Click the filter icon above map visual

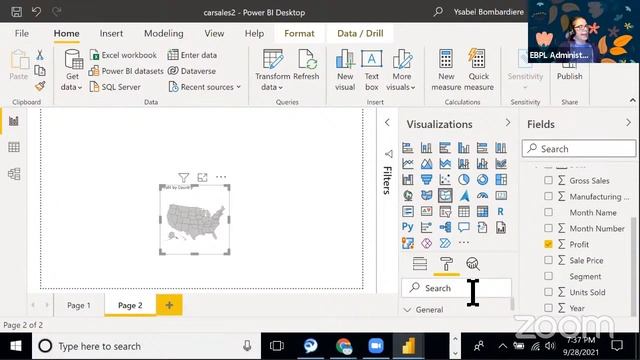coord(184,178)
